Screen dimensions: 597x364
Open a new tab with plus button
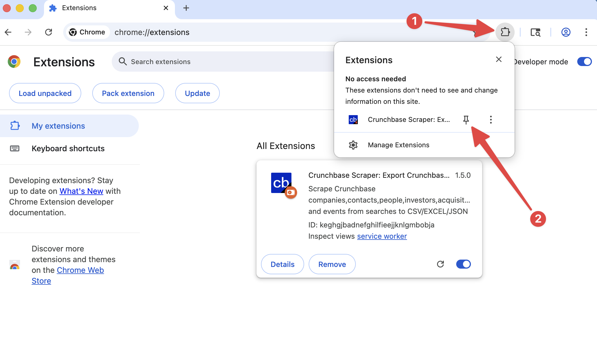[186, 8]
